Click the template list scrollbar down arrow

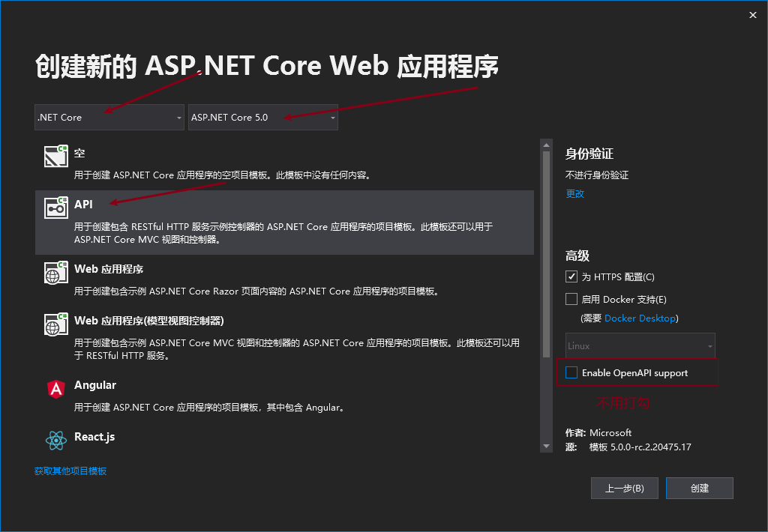pyautogui.click(x=546, y=447)
